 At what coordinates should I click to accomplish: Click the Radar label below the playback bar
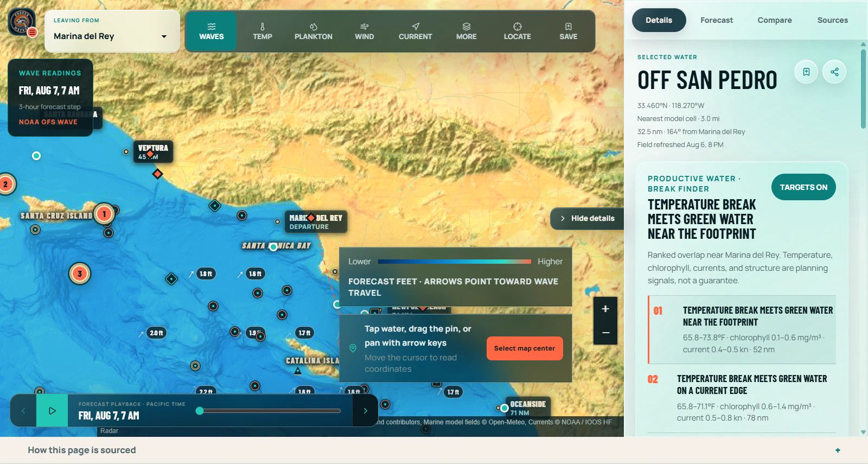click(109, 431)
